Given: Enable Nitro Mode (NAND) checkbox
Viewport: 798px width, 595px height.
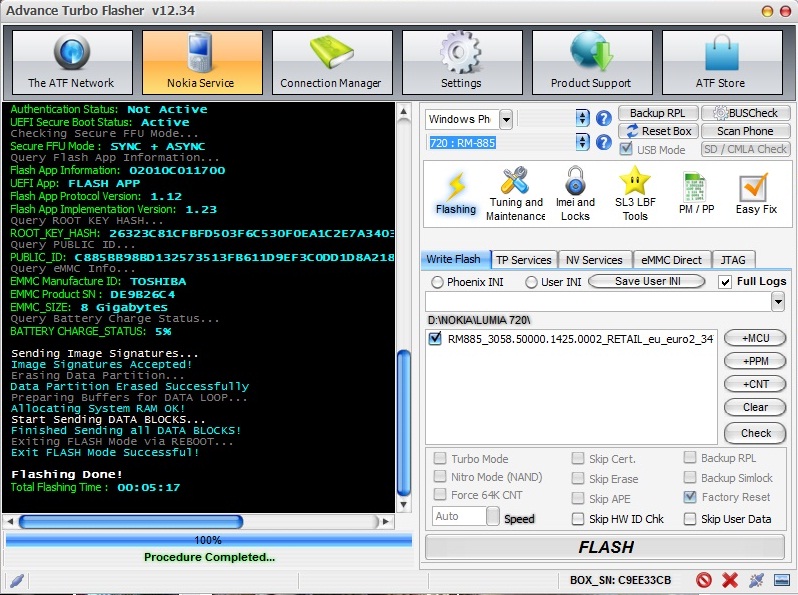Looking at the screenshot, I should pos(440,476).
